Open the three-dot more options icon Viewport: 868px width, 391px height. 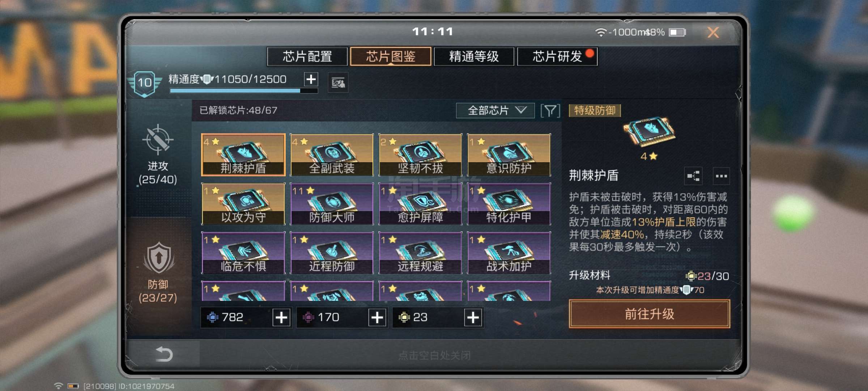(x=721, y=176)
